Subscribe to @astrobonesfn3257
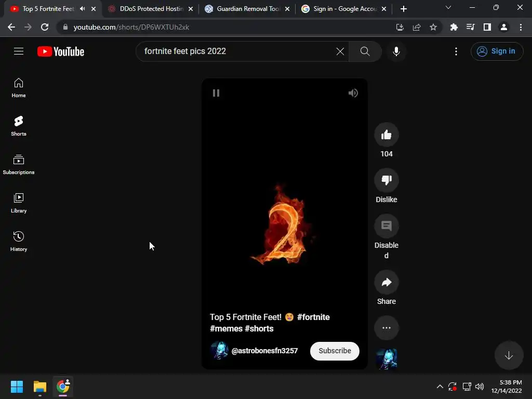 pos(335,351)
